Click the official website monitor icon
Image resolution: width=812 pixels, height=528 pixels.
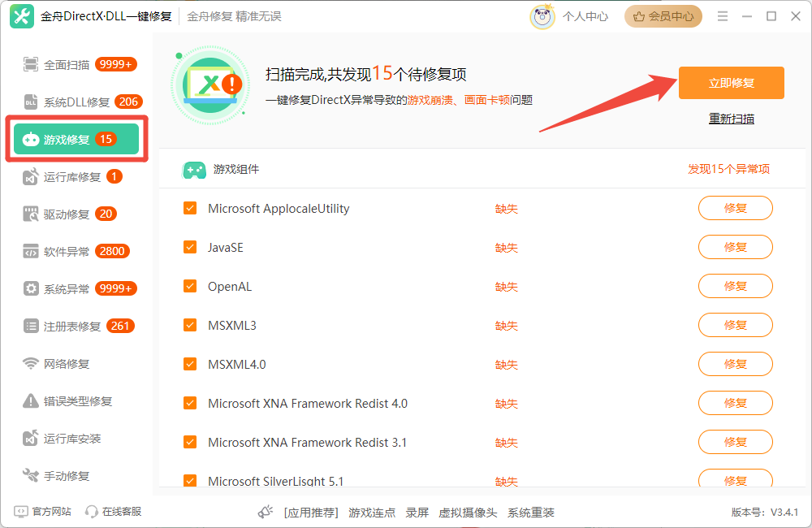[x=21, y=512]
